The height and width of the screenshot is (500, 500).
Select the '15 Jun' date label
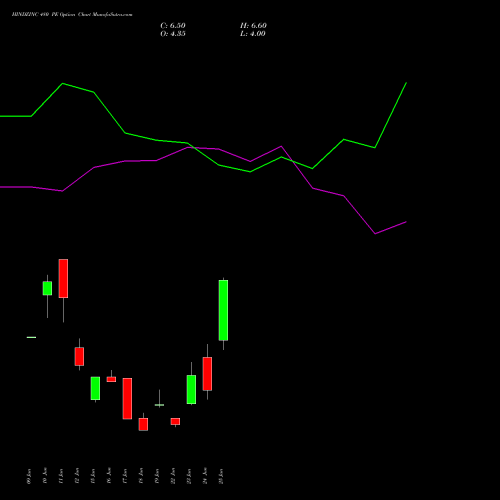point(93,476)
